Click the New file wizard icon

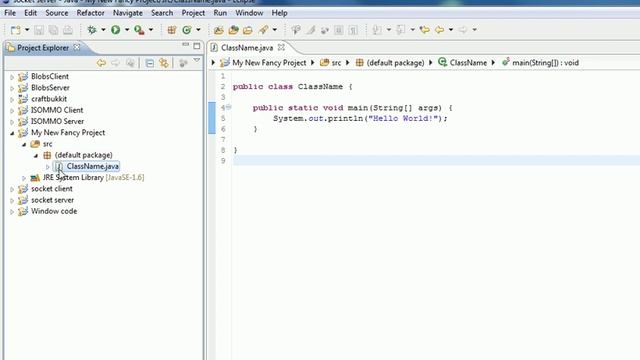pyautogui.click(x=16, y=30)
